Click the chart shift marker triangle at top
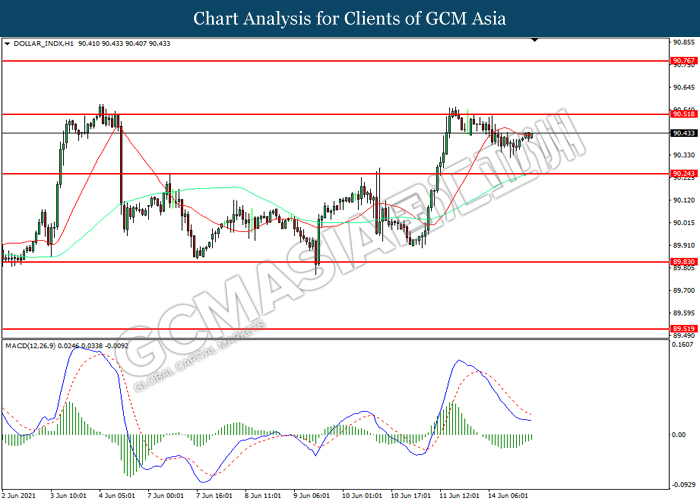 click(535, 41)
